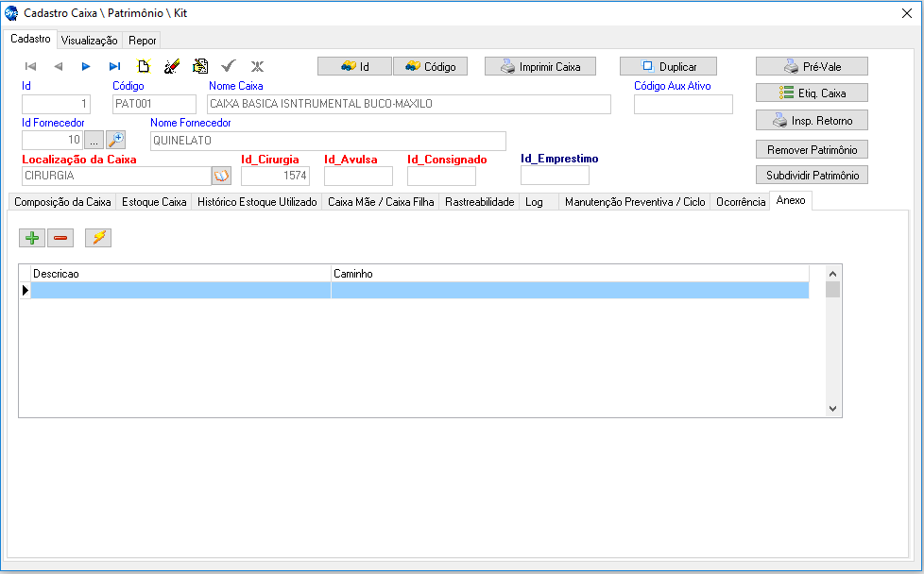
Task: Go to the first record with the navigator arrow
Action: click(x=30, y=67)
